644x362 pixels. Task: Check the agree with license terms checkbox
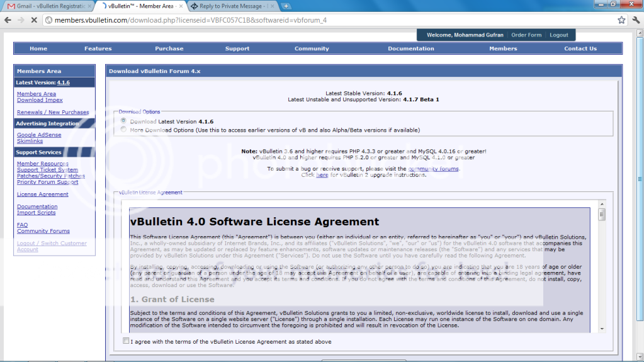[126, 341]
